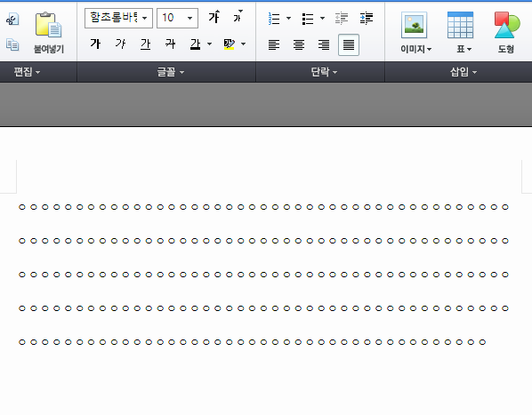The width and height of the screenshot is (532, 415).
Task: Center align the paragraph text
Action: [x=299, y=44]
